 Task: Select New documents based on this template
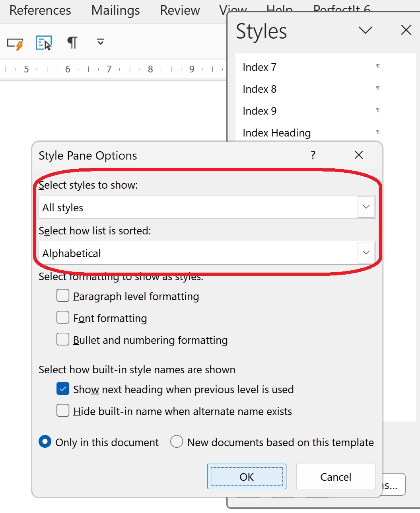coord(177,442)
